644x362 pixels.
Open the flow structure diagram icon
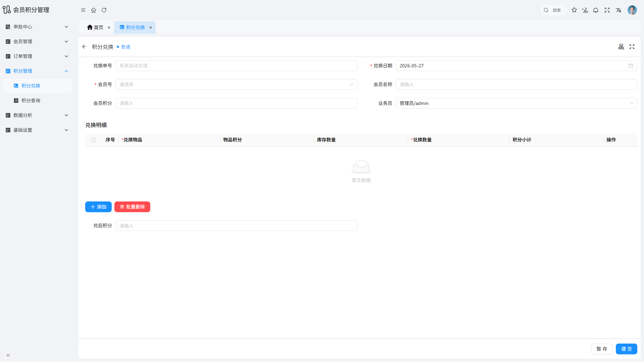point(621,47)
